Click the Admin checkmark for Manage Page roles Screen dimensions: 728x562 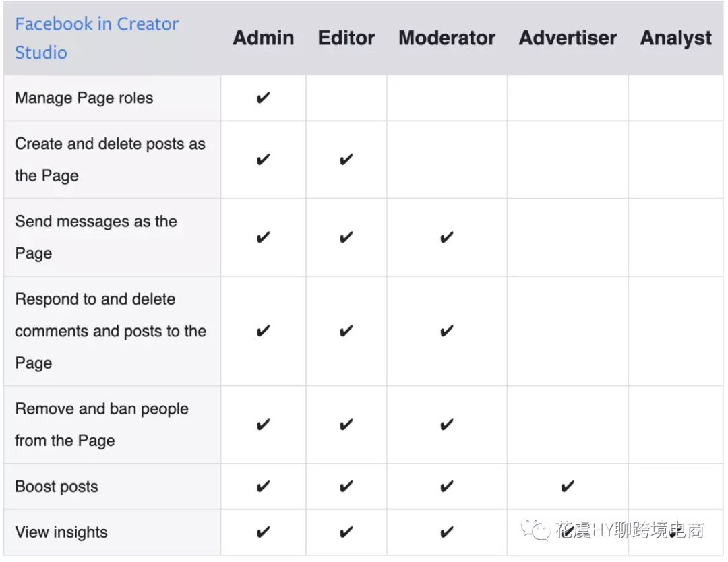264,98
